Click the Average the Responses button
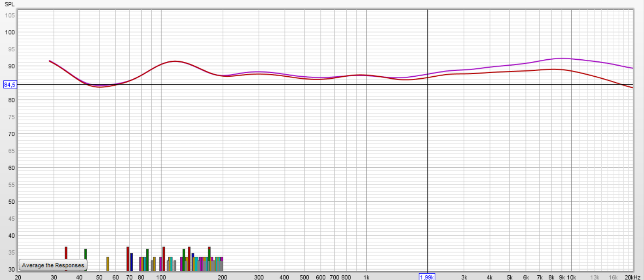This screenshot has height=280, width=644. pos(53,265)
